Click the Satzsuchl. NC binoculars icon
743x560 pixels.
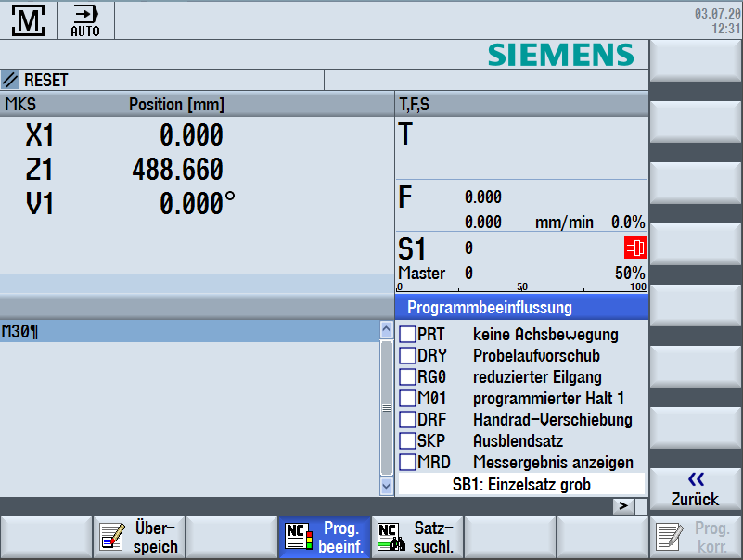pyautogui.click(x=391, y=537)
